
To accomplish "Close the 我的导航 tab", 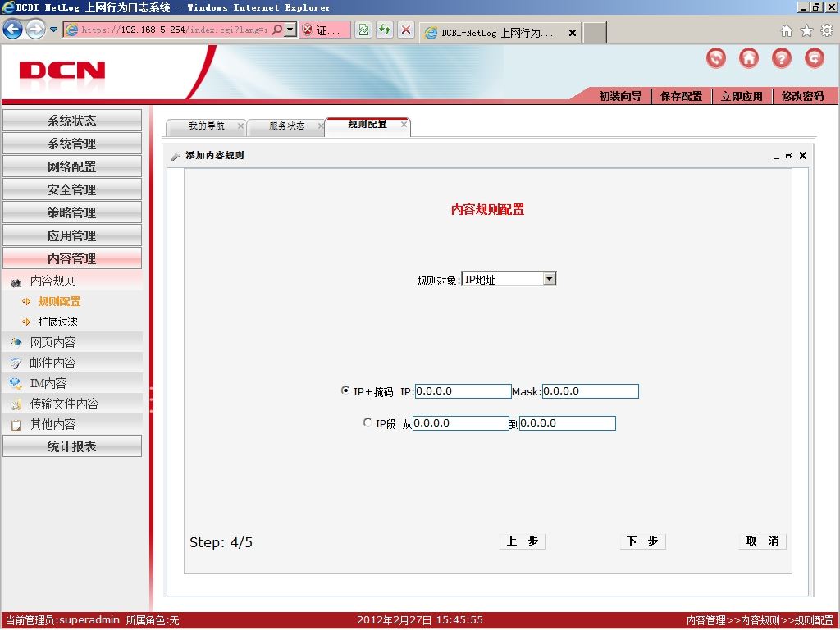I will [240, 126].
